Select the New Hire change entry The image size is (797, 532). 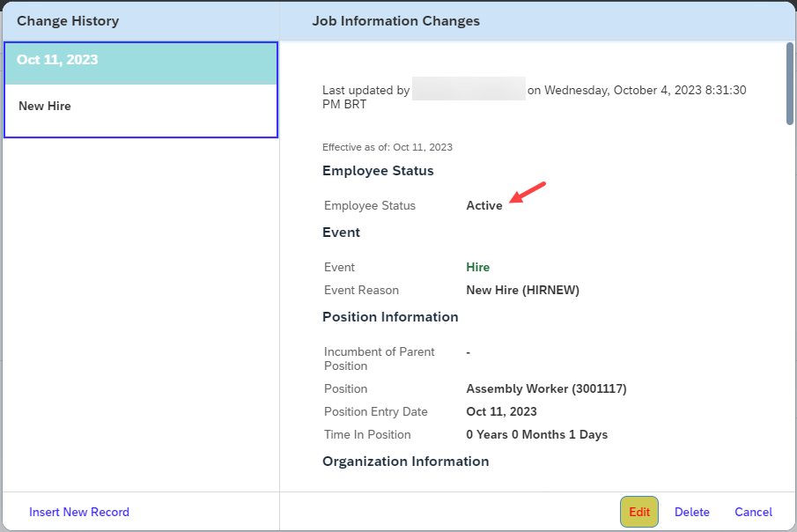141,110
